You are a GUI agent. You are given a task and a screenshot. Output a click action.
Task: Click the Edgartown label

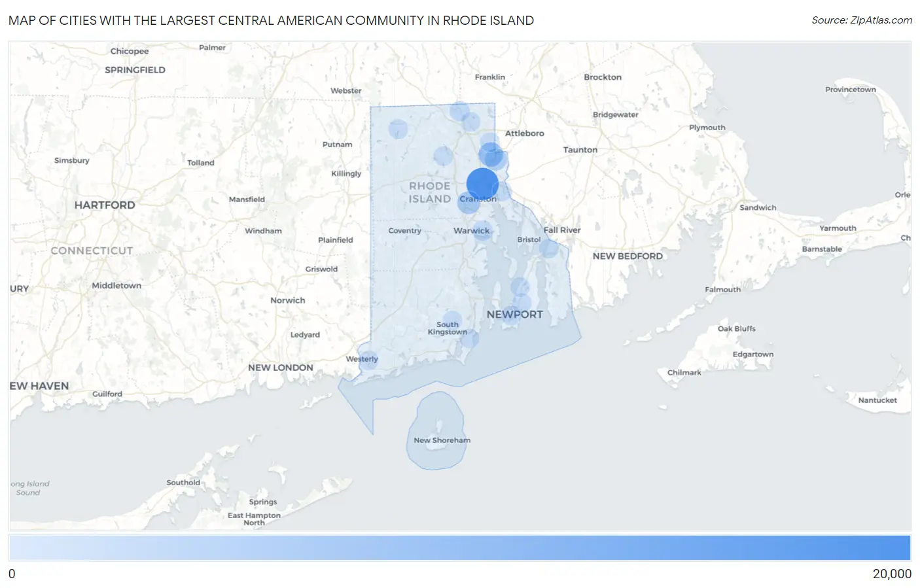pyautogui.click(x=753, y=355)
